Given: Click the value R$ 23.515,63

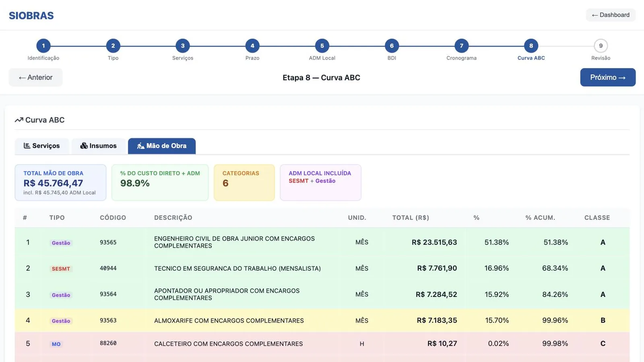Looking at the screenshot, I should click(x=434, y=242).
